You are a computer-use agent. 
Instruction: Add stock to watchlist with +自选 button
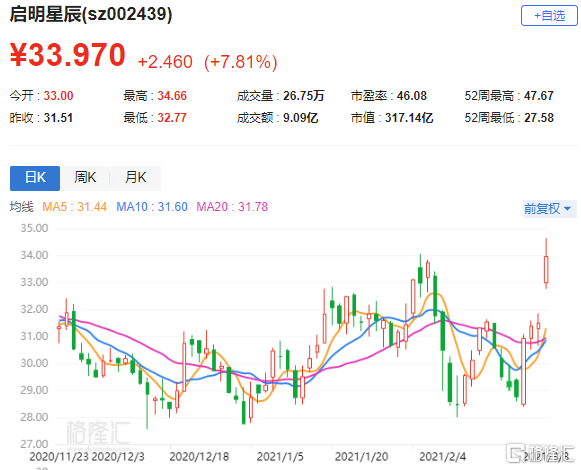(549, 16)
